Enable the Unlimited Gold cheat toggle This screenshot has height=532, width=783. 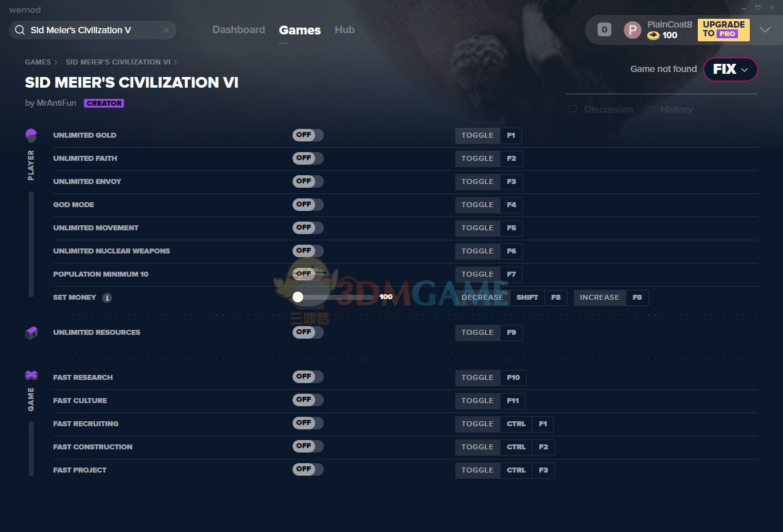point(308,135)
